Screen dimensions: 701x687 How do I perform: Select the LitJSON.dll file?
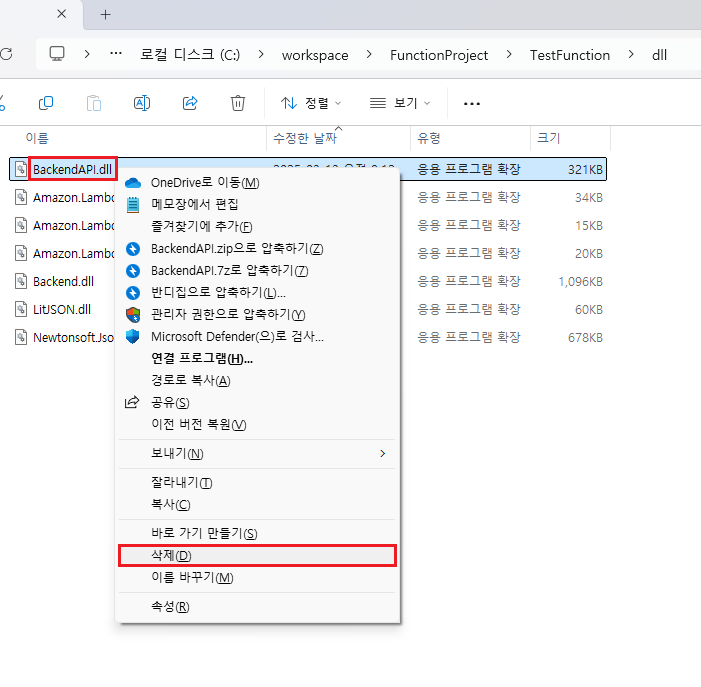pyautogui.click(x=62, y=310)
